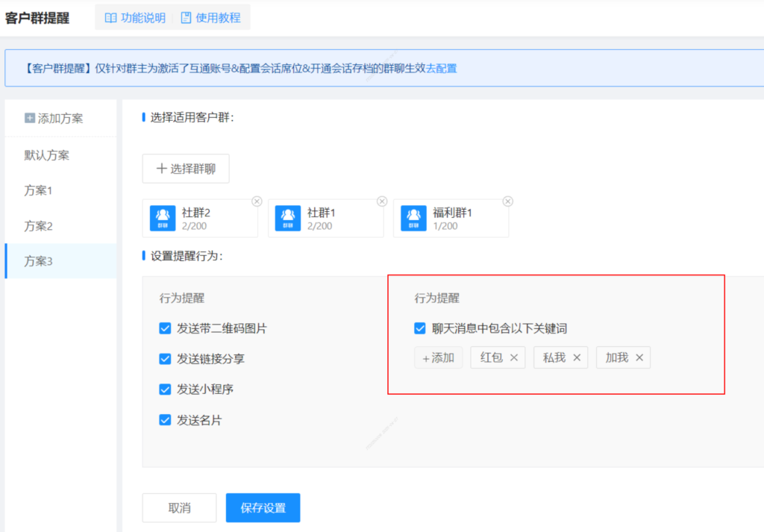764x532 pixels.
Task: Remove the 社群1 group chat card
Action: pos(382,201)
